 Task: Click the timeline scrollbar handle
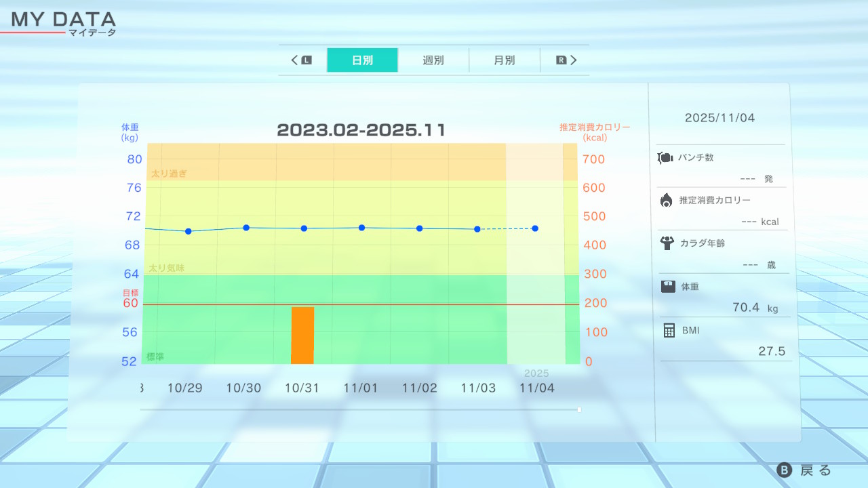(578, 409)
